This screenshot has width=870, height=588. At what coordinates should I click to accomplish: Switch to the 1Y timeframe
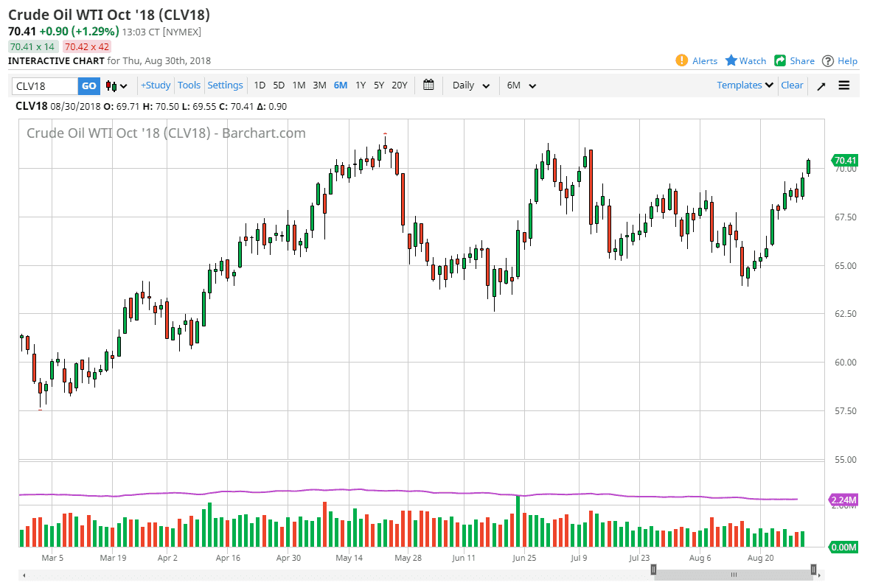point(360,85)
